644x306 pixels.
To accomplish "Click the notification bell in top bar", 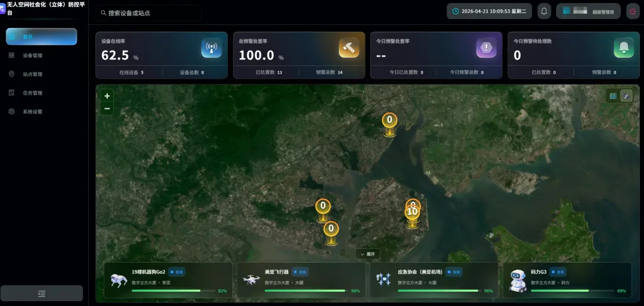I will click(544, 11).
